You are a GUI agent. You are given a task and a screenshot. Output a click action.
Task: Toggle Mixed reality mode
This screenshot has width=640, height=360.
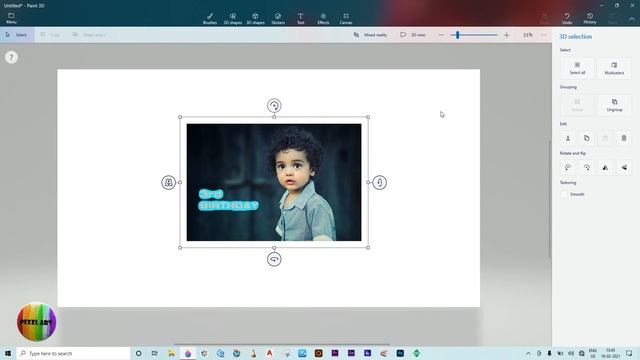click(370, 35)
